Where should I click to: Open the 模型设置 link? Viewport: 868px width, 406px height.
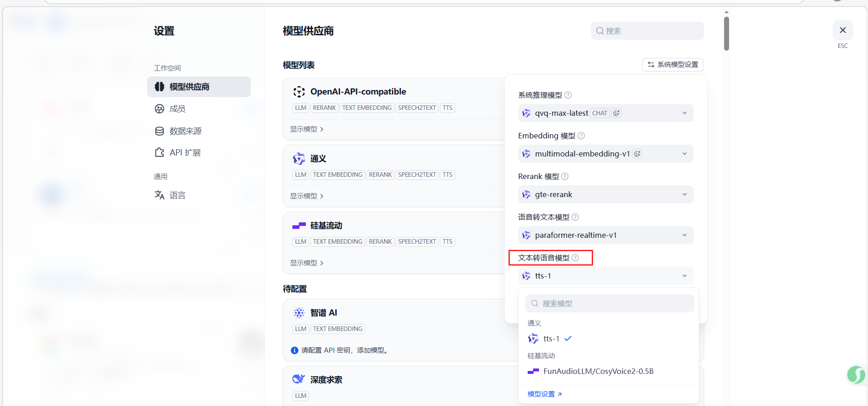point(545,394)
